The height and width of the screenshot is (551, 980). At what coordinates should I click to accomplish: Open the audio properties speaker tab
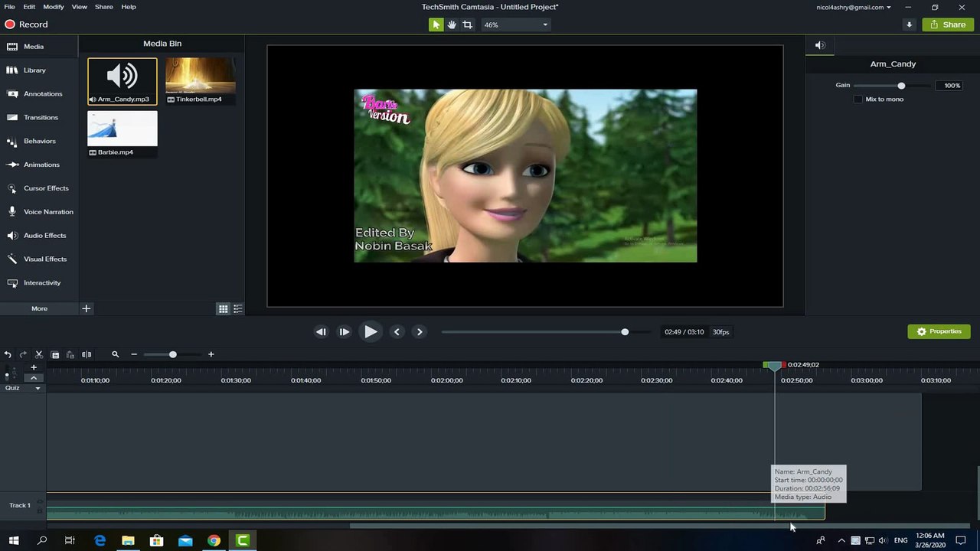pos(820,45)
